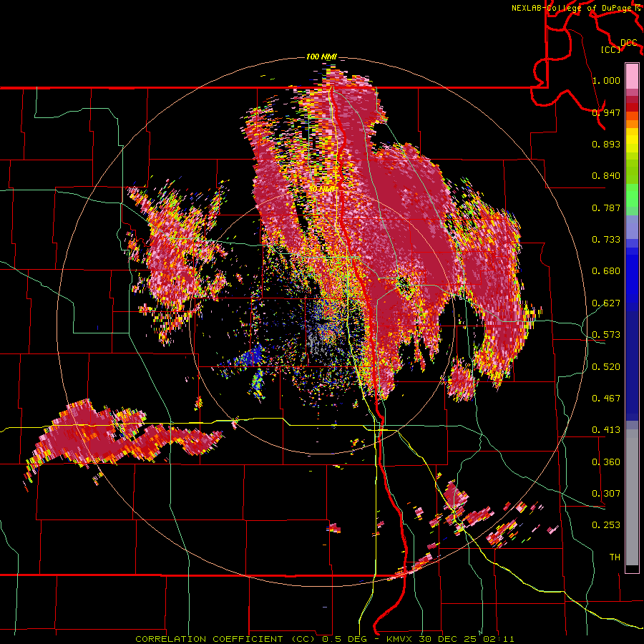644x644 pixels.
Task: Click the 0.627 color scale label
Action: [x=606, y=303]
